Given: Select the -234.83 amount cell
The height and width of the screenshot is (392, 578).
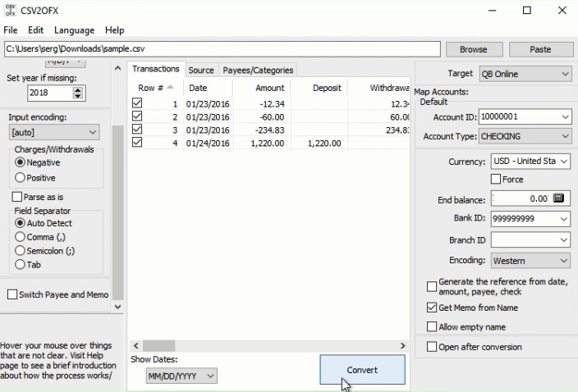Looking at the screenshot, I should pyautogui.click(x=262, y=130).
